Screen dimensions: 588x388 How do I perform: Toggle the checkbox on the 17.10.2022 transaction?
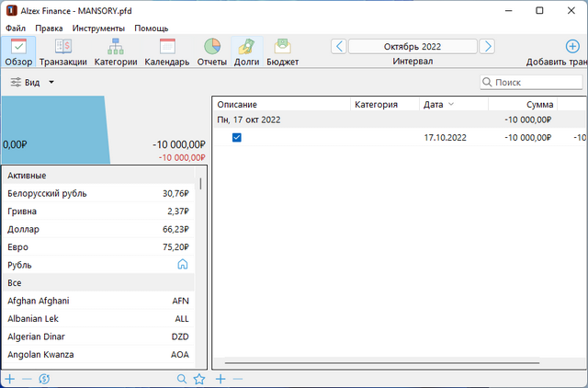coord(237,138)
